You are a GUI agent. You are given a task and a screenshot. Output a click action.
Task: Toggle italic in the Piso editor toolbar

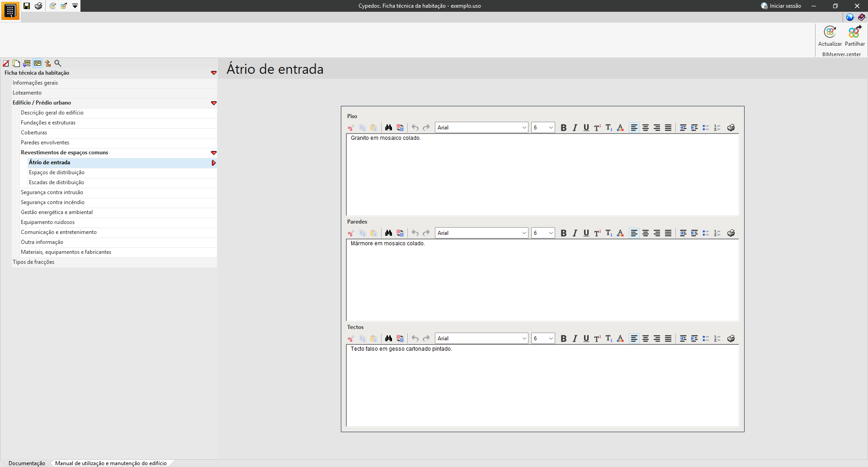click(575, 128)
